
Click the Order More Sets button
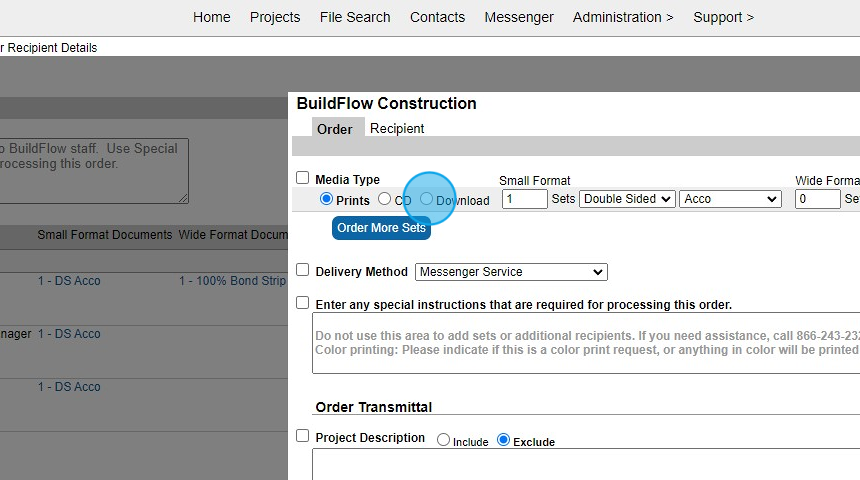coord(381,228)
